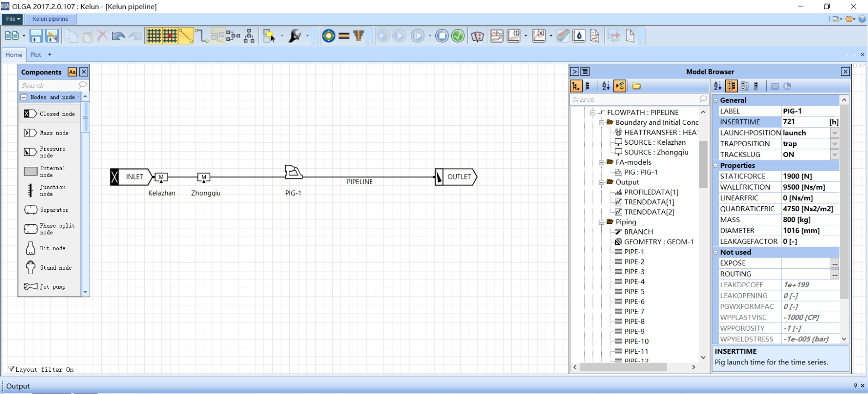Collapse the Piping folder in tree
This screenshot has width=868, height=394.
602,222
